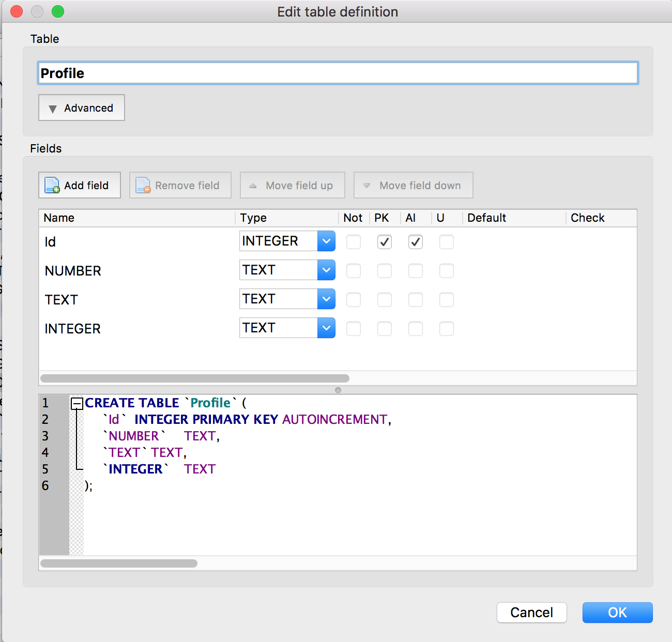Viewport: 672px width, 642px height.
Task: Collapse the CREATE TABLE code fold
Action: click(x=77, y=403)
